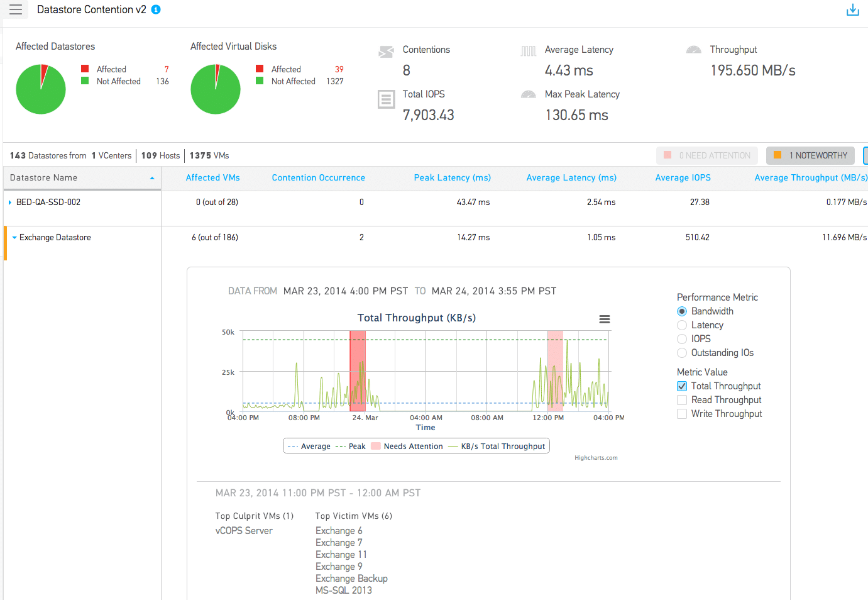Sort by the Datastore Name column arrow

(151, 179)
